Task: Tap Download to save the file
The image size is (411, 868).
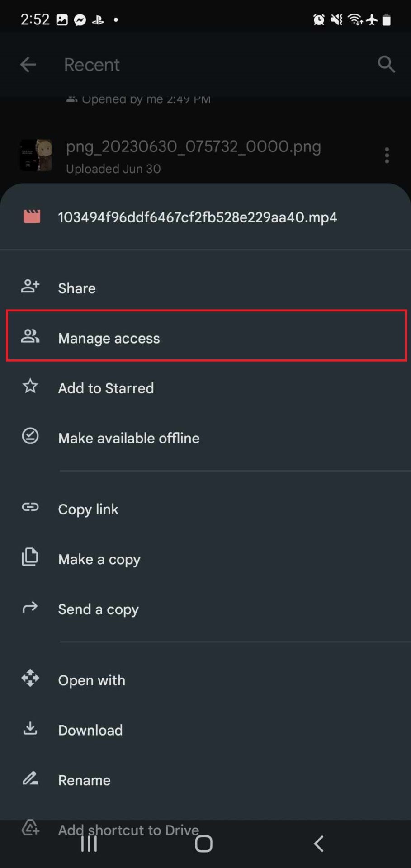Action: click(x=90, y=730)
